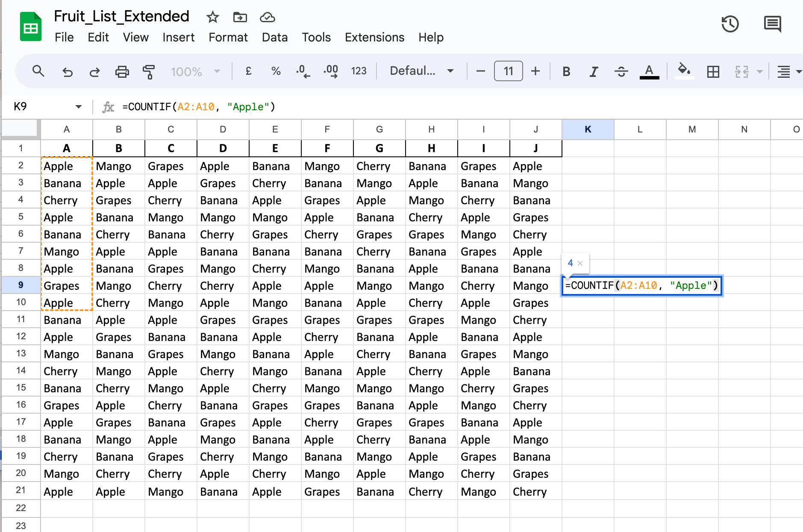Expand merge cells options arrow
Viewport: 803px width, 532px height.
tap(759, 71)
